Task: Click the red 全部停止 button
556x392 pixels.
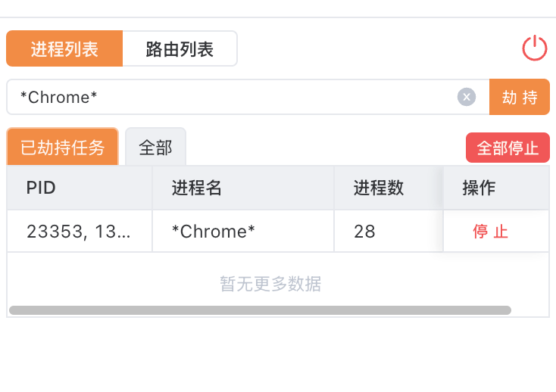Action: (508, 148)
